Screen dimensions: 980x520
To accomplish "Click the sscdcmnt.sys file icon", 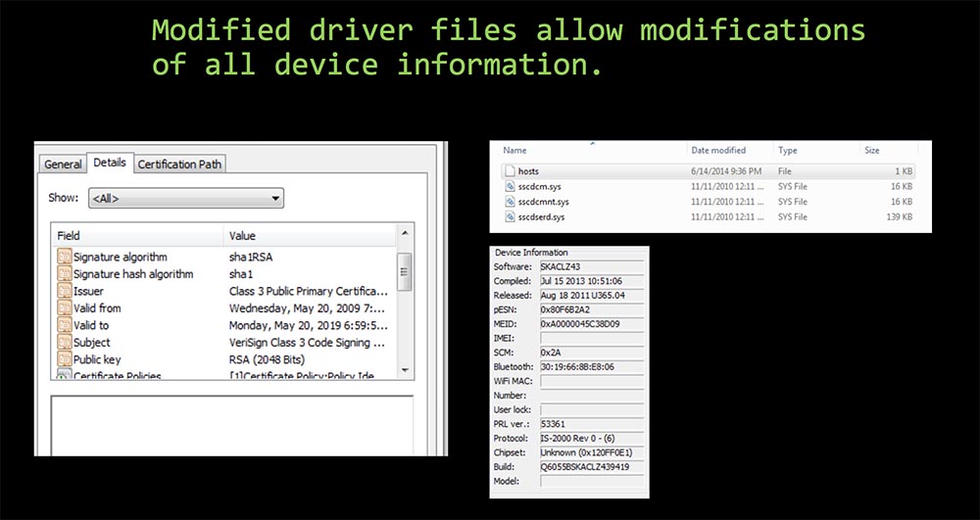I will (x=510, y=202).
